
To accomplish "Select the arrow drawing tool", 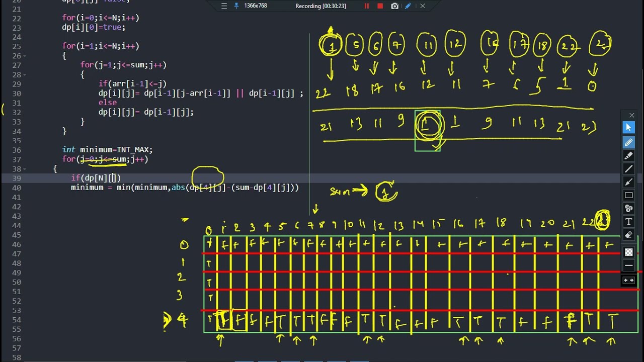I will (629, 182).
